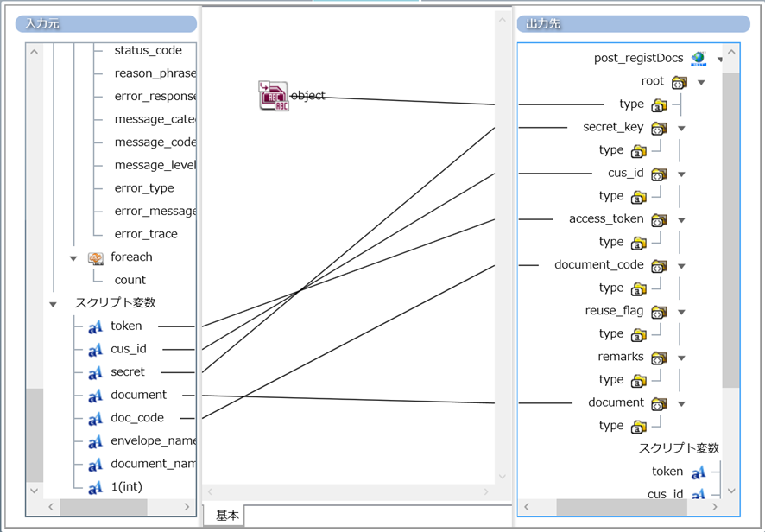Collapse the cus_id node in output tree
765x532 pixels.
point(681,174)
